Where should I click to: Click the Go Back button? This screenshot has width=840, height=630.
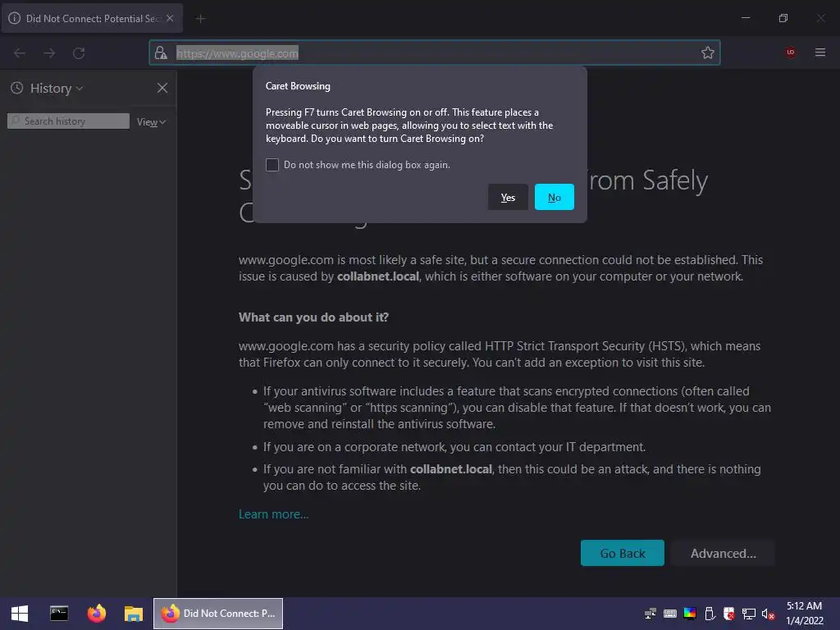[x=623, y=553]
